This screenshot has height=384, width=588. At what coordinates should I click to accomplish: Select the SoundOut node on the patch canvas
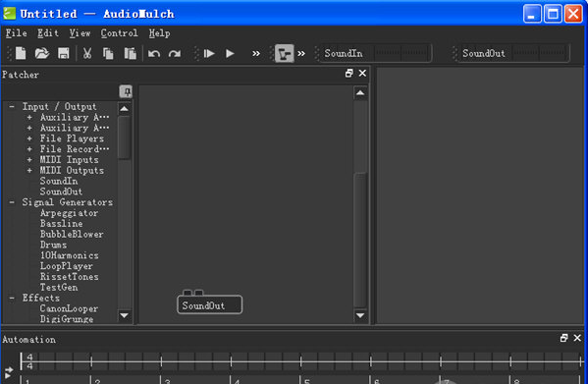[210, 305]
